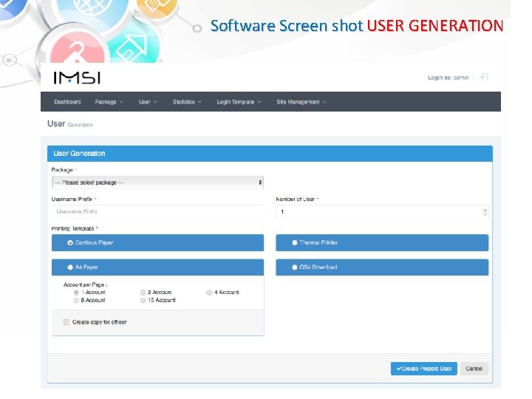The height and width of the screenshot is (399, 532).
Task: Click the 'Login as: admin' text
Action: click(x=449, y=78)
